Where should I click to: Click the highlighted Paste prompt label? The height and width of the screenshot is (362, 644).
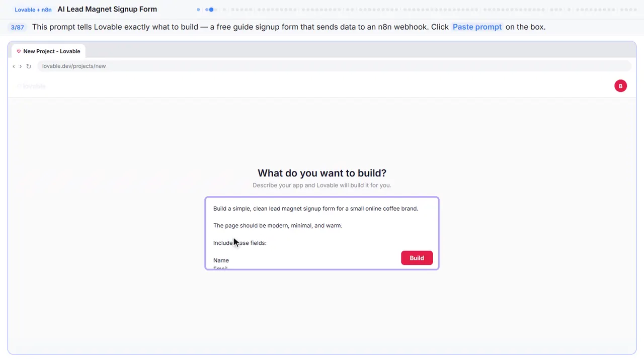coord(477,27)
